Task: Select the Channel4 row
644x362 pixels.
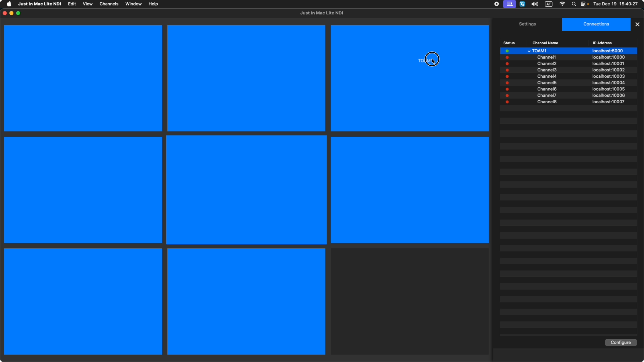Action: [568, 76]
